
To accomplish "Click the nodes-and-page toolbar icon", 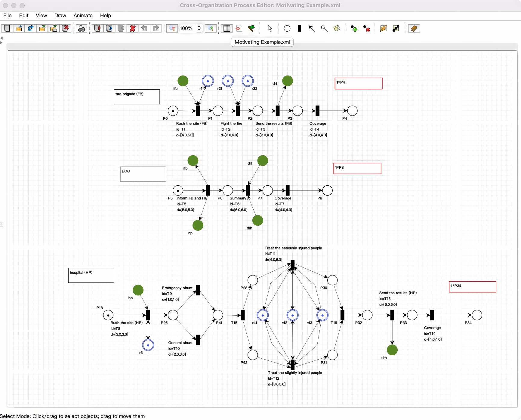I will click(x=396, y=28).
